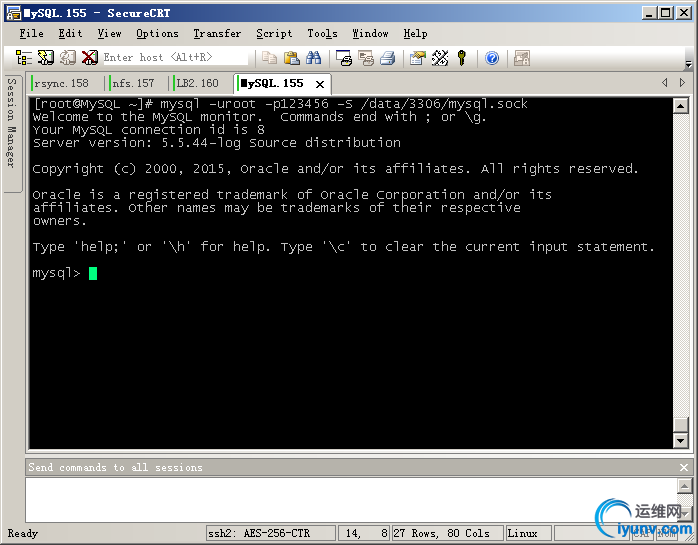Click terminal scrollbar down arrow
The width and height of the screenshot is (698, 545).
(681, 441)
